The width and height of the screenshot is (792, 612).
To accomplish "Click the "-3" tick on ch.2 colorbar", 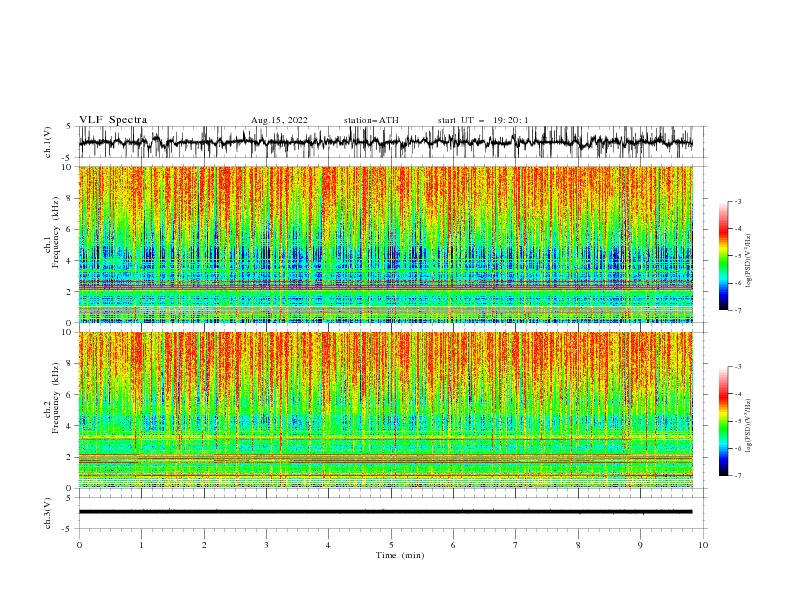I will point(737,367).
